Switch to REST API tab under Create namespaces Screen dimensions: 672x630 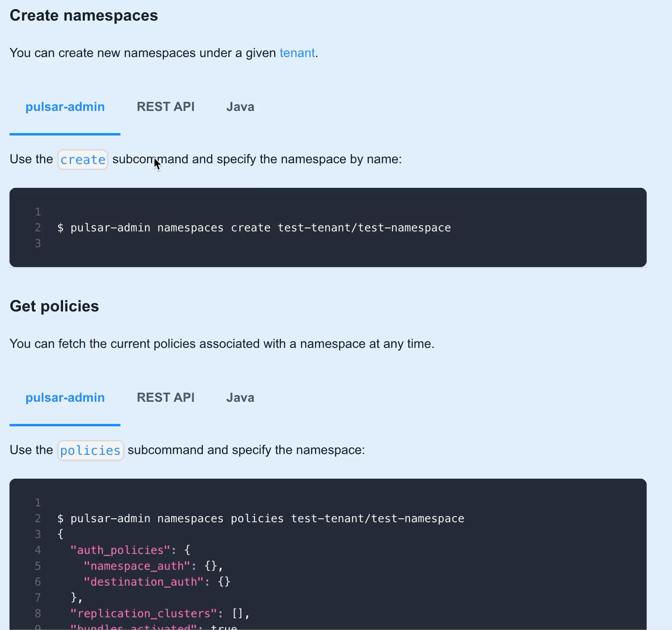(x=166, y=107)
